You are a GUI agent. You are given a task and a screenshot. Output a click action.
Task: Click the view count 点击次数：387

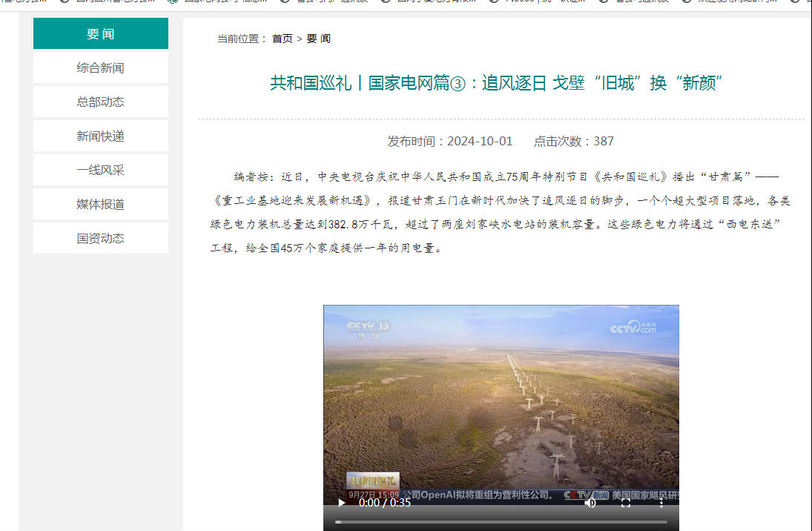click(x=574, y=141)
